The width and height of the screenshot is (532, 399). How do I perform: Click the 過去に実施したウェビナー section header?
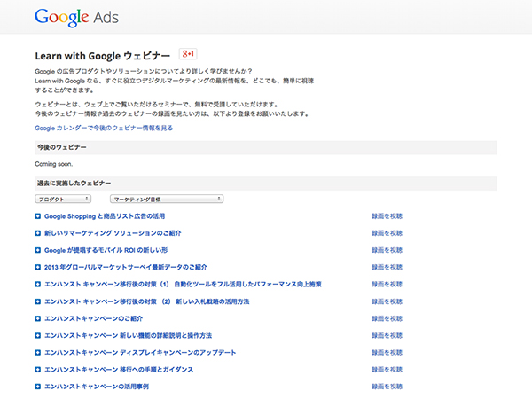coord(266,184)
